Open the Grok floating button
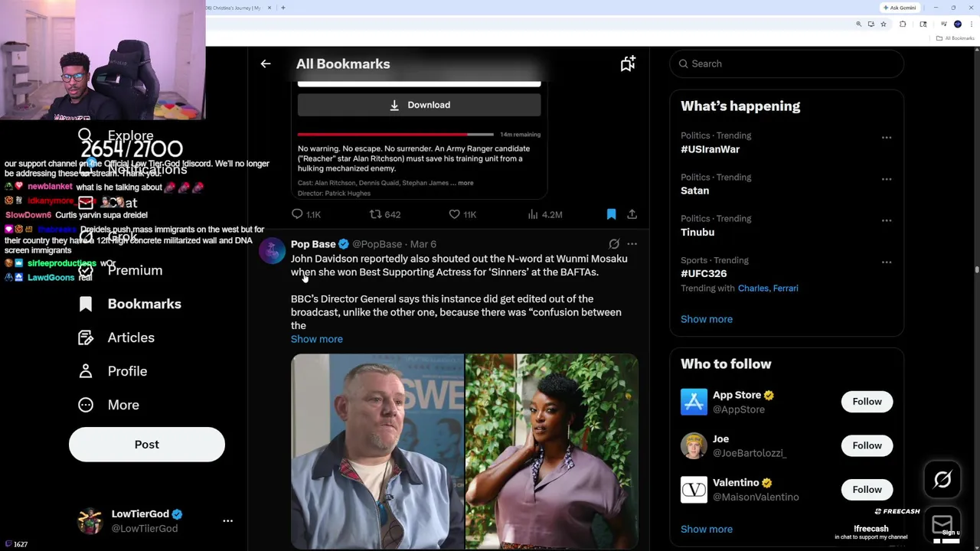980x551 pixels. pos(942,480)
